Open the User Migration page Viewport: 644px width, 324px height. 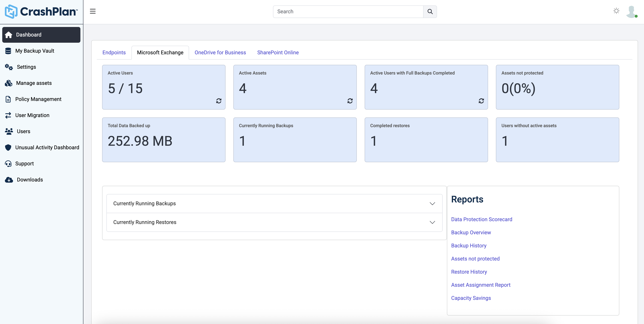coord(32,115)
